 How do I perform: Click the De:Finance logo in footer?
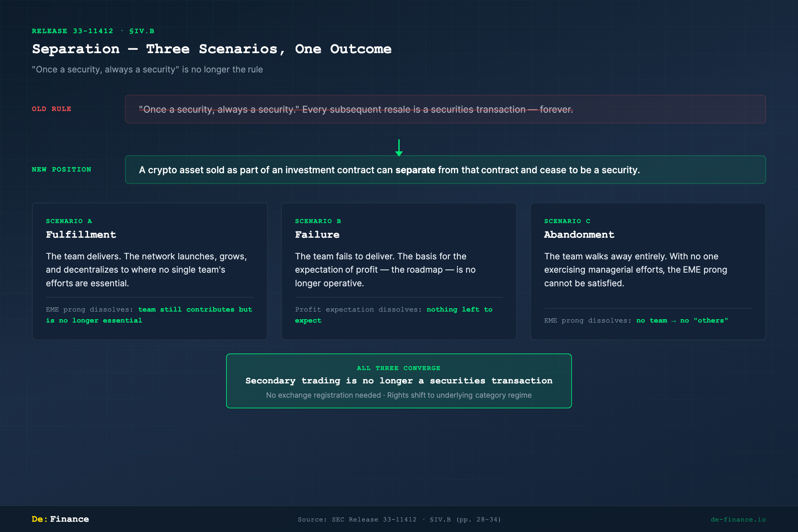coord(60,519)
